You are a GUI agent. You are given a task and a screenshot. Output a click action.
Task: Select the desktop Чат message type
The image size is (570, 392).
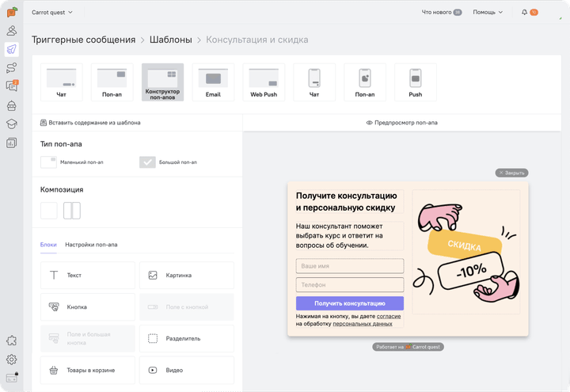click(62, 82)
